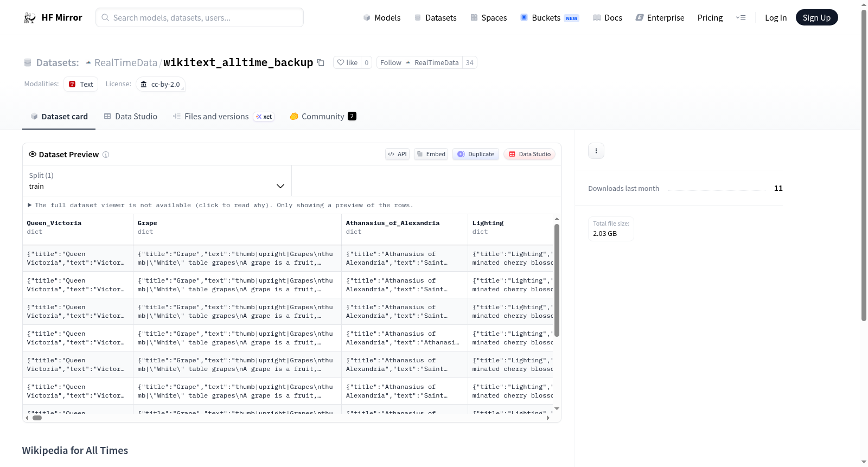Screen dimensions: 868x467
Task: Click the Embed button
Action: (431, 154)
